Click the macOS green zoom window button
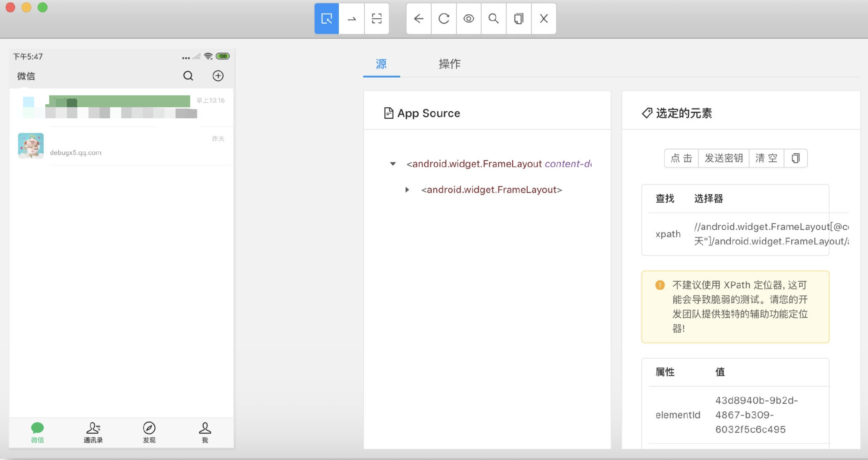The width and height of the screenshot is (868, 460). (x=42, y=7)
